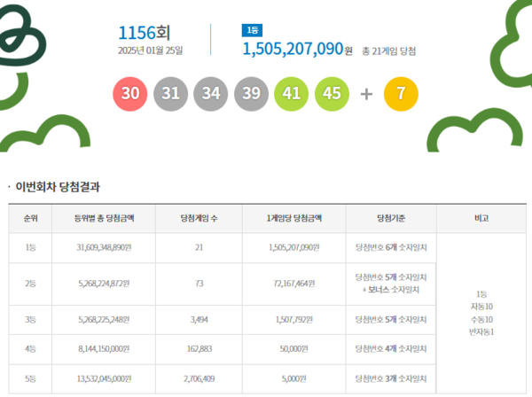Select total amount 5,268,225,248원
This screenshot has width=532, height=397.
[x=104, y=320]
